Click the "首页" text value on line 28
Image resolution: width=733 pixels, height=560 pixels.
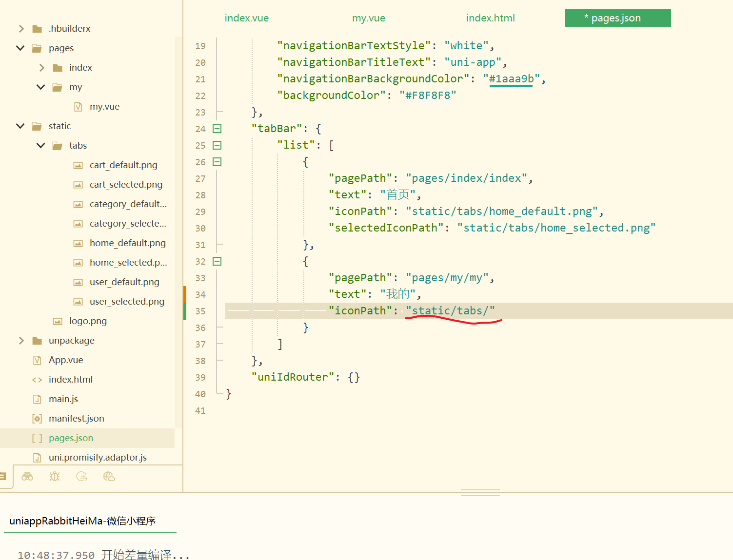(x=398, y=195)
